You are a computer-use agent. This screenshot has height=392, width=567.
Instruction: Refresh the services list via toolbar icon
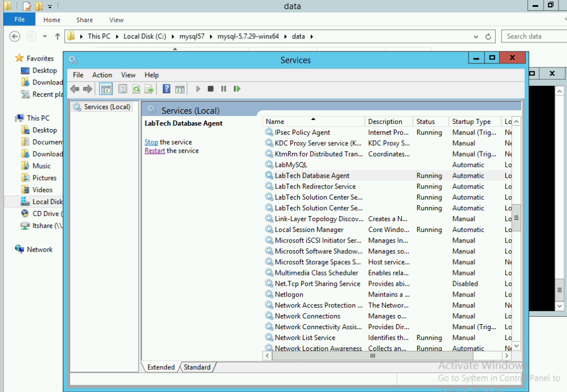click(x=136, y=89)
